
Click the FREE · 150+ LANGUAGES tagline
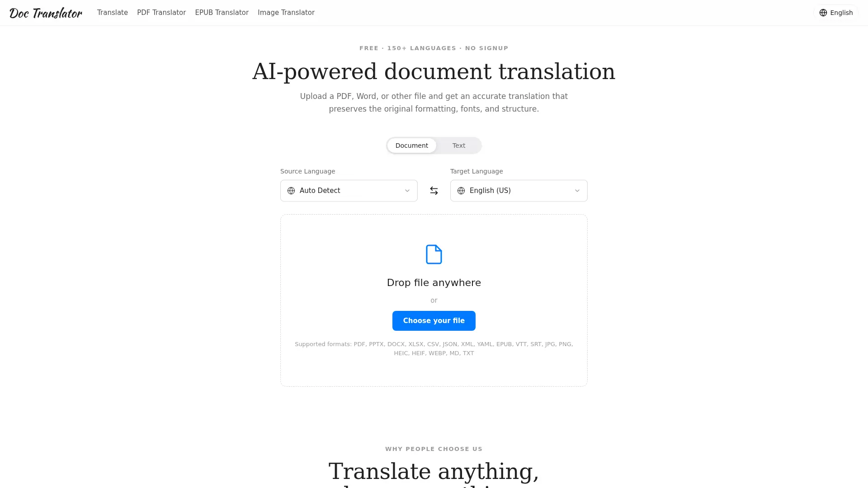(434, 48)
